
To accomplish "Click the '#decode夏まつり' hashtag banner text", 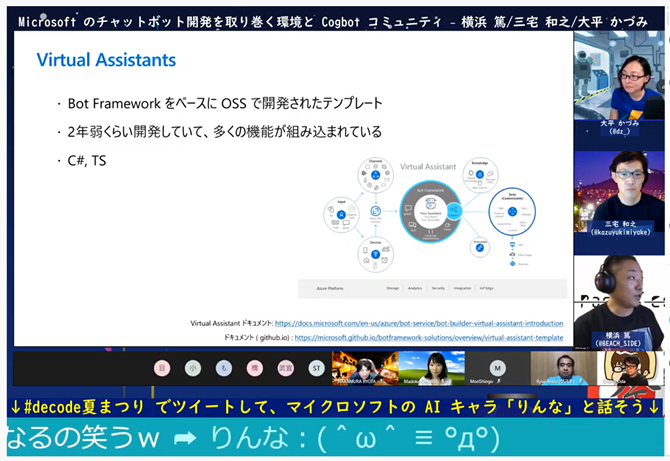I will 84,407.
